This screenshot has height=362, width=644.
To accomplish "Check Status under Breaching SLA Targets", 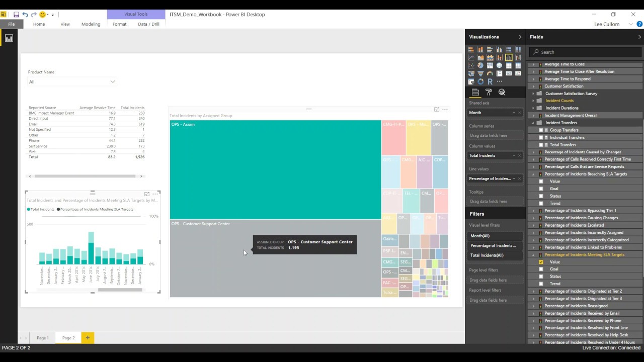I will coord(541,196).
